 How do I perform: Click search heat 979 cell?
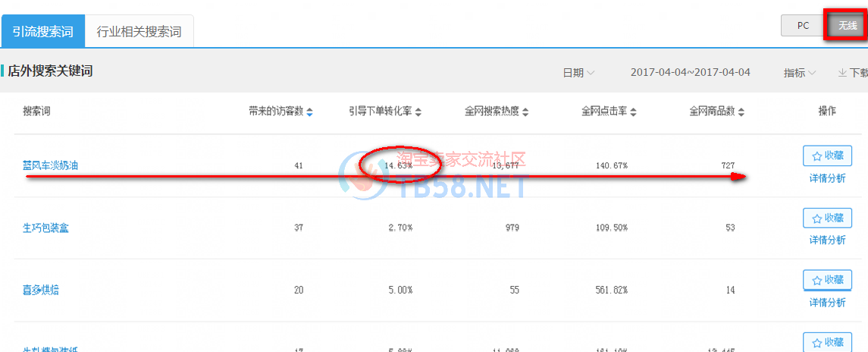512,228
